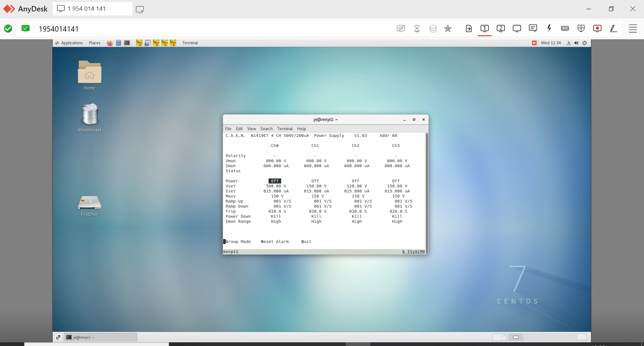Screen dimensions: 644x346
Task: Open the AnyDesk hamburger main menu
Action: (633, 29)
